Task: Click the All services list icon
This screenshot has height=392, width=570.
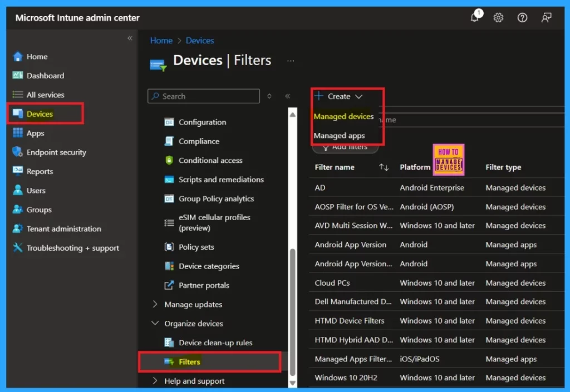Action: click(17, 95)
